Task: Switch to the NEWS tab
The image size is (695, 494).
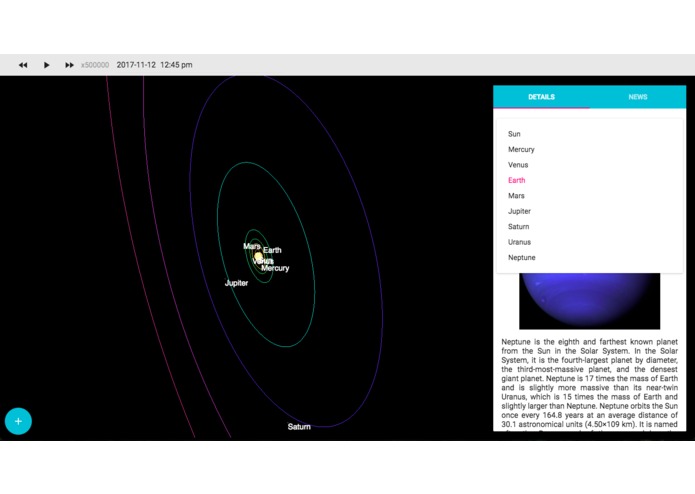Action: point(638,97)
